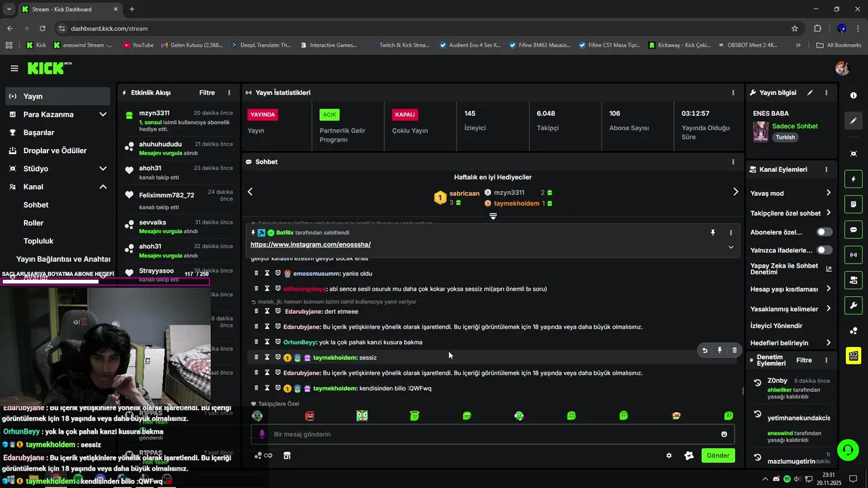
Task: Open Yayın bilgisi panel options menu
Action: point(826,92)
